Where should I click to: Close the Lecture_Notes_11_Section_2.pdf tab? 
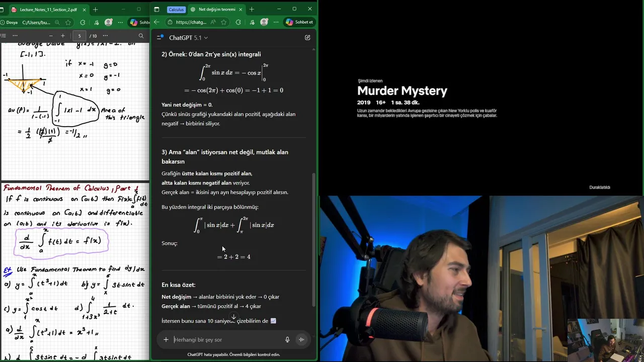point(84,10)
